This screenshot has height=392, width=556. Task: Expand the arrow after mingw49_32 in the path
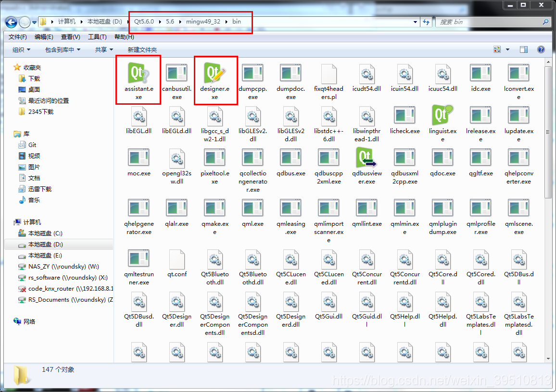pos(227,22)
